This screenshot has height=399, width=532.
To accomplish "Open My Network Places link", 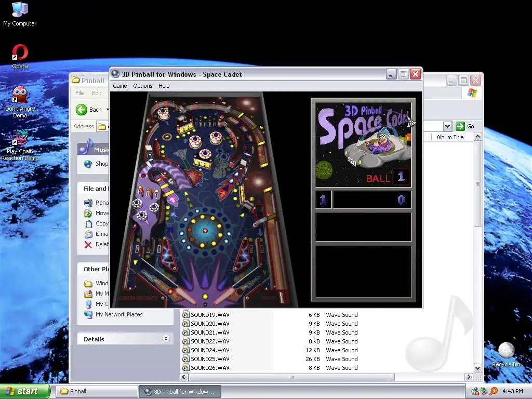I will pyautogui.click(x=119, y=314).
